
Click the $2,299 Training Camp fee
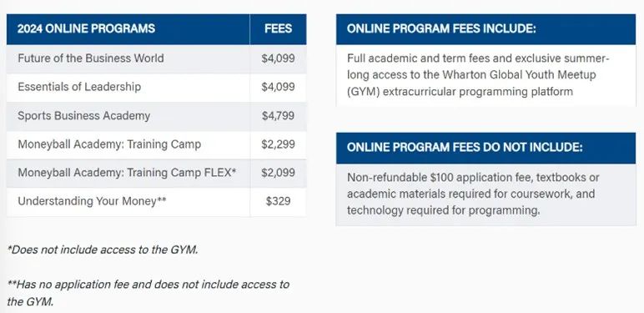[278, 144]
